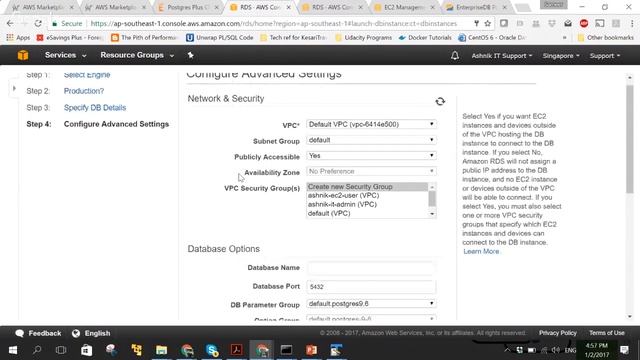Image resolution: width=640 pixels, height=360 pixels.
Task: Expand the Resource Groups menu
Action: 137,55
